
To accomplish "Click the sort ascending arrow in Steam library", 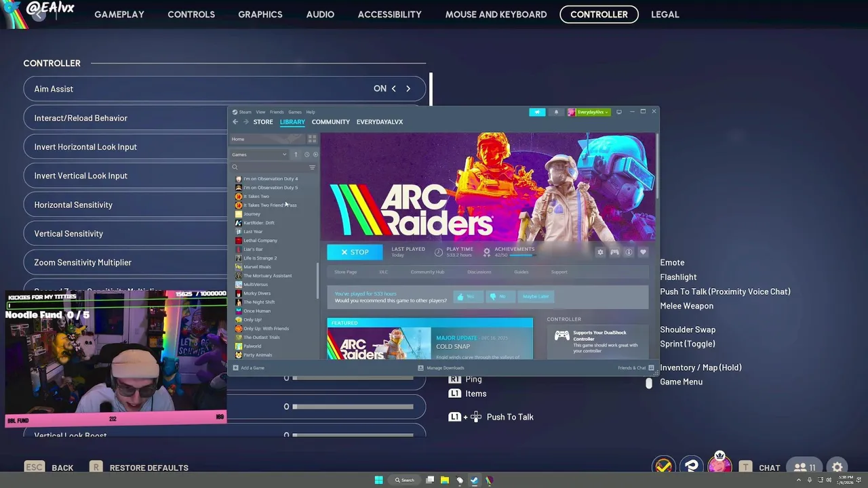I will tap(296, 155).
